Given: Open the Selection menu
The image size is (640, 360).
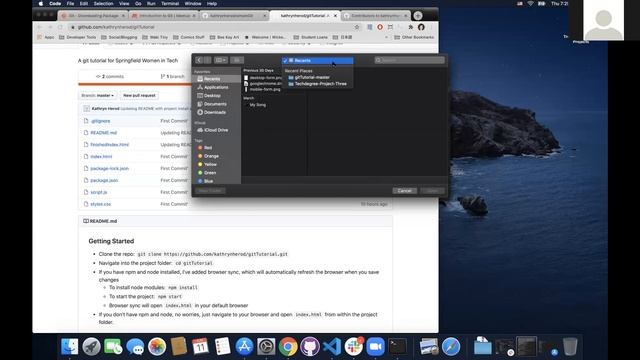Looking at the screenshot, I should point(103,3).
